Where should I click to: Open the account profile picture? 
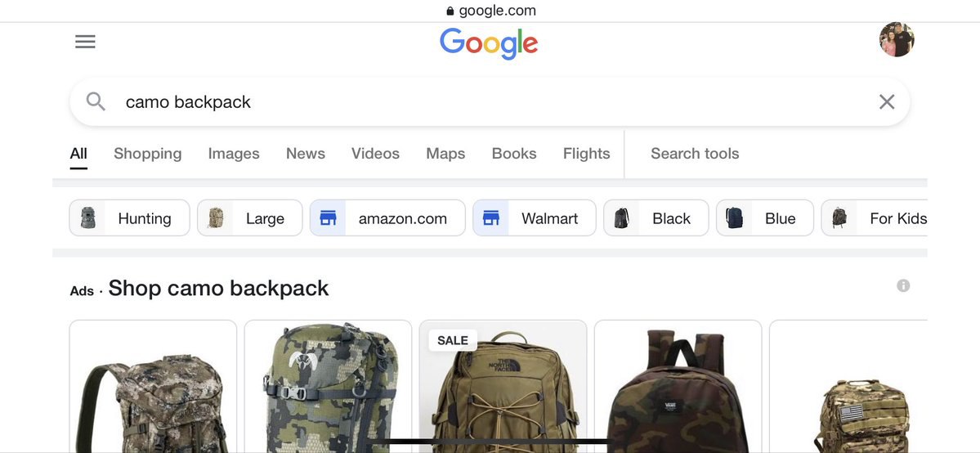click(x=897, y=39)
